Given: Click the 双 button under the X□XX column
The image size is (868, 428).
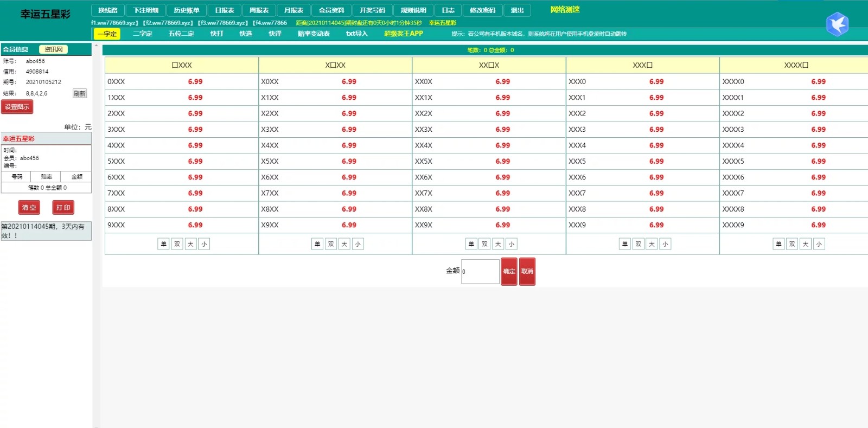Looking at the screenshot, I should (331, 244).
